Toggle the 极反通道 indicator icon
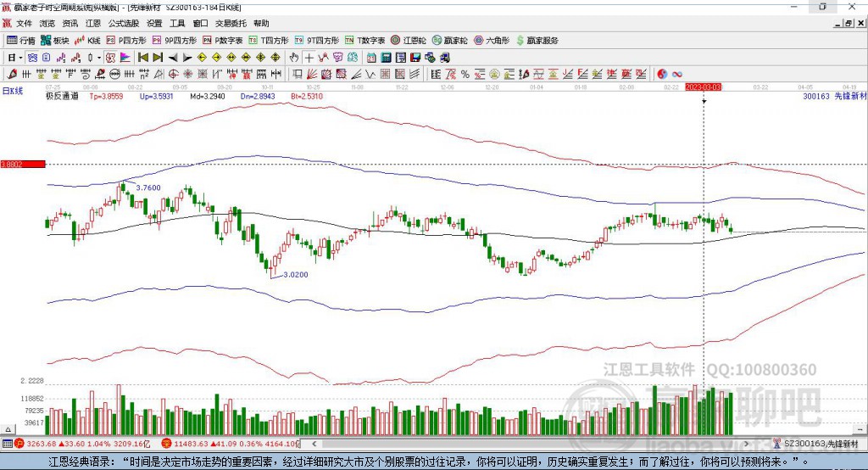Image resolution: width=868 pixels, height=470 pixels. coord(111,58)
